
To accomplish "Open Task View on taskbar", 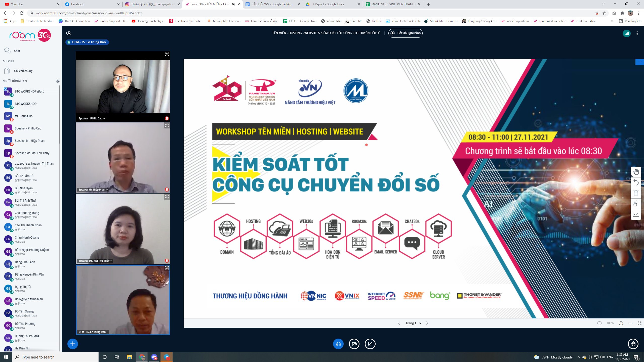I will (x=117, y=357).
